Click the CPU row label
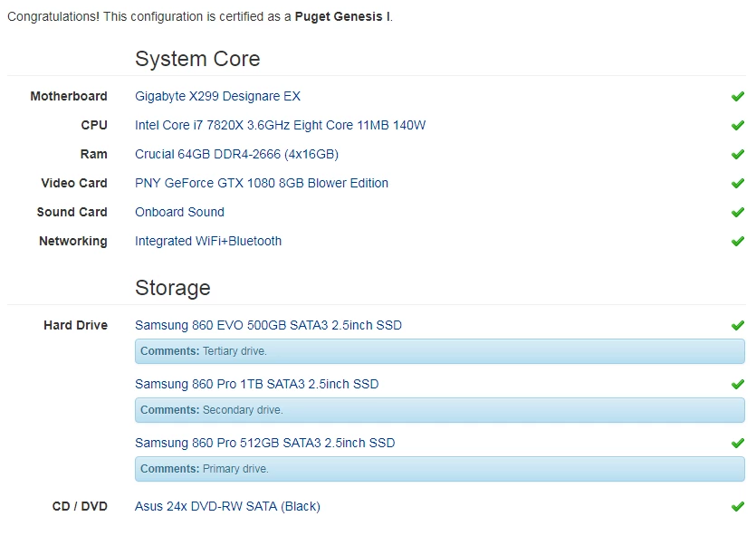The width and height of the screenshot is (756, 545). pyautogui.click(x=94, y=126)
